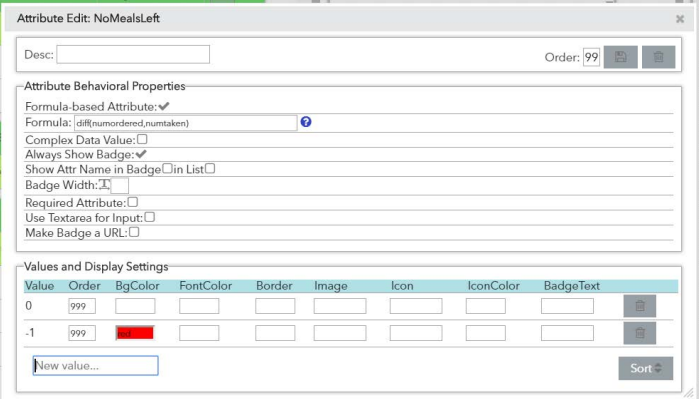Close the Attribute Edit dialog
Screen dimensions: 699x399
pyautogui.click(x=680, y=19)
